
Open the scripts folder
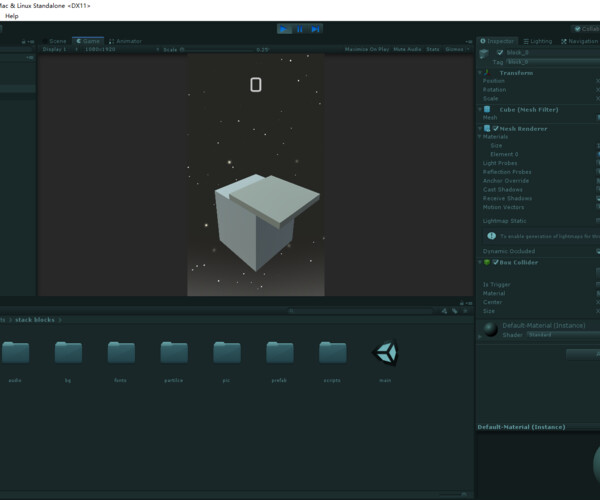[x=333, y=352]
